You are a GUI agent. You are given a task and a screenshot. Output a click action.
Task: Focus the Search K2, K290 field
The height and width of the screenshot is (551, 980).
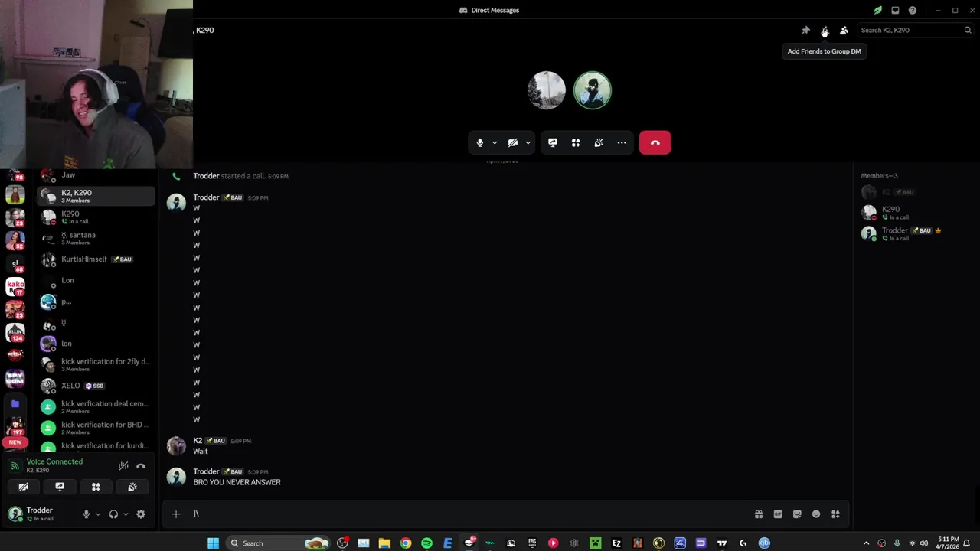pyautogui.click(x=915, y=31)
